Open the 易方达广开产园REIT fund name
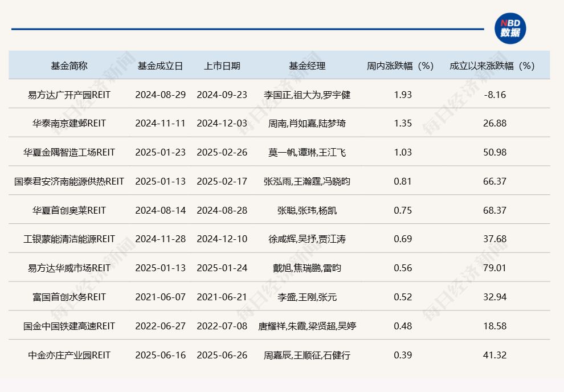This screenshot has height=392, width=564. click(x=69, y=95)
